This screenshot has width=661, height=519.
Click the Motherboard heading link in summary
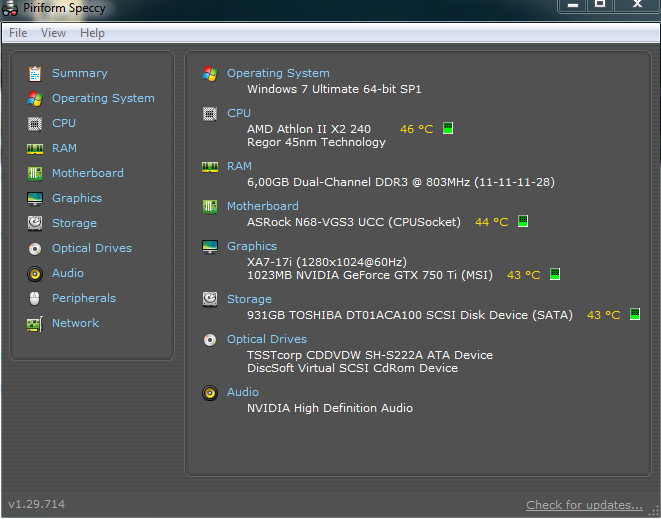click(x=263, y=206)
